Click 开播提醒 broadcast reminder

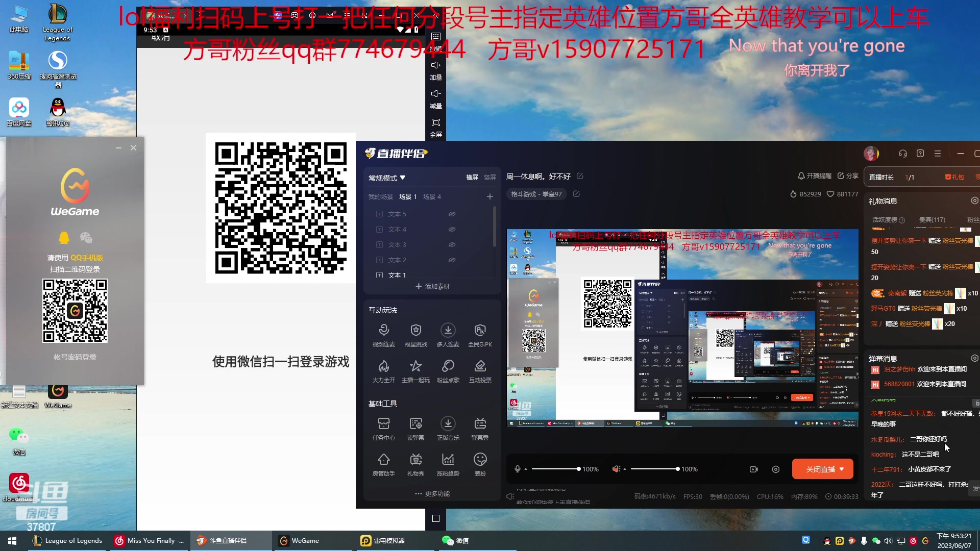coord(815,176)
